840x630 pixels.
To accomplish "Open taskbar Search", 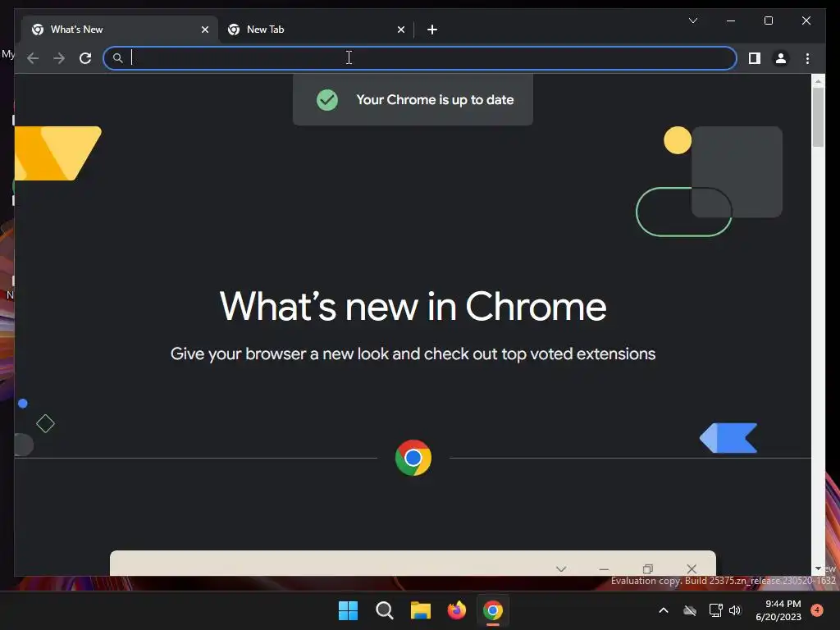I will pos(384,610).
